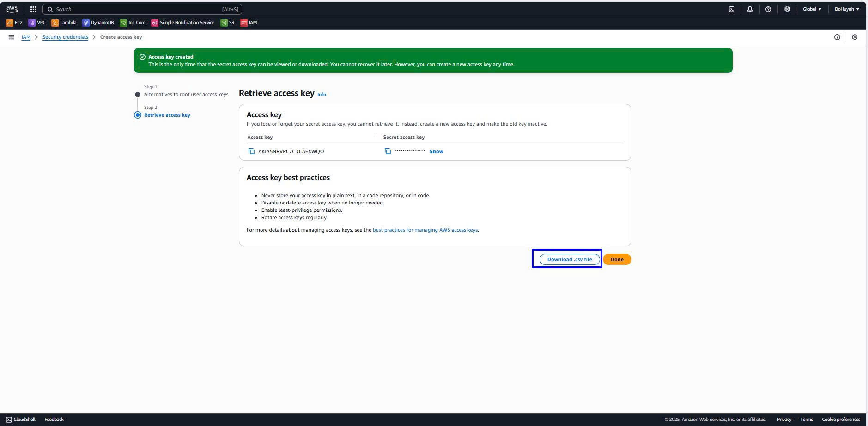Expand the Global region dropdown
Image resolution: width=868 pixels, height=426 pixels.
812,9
